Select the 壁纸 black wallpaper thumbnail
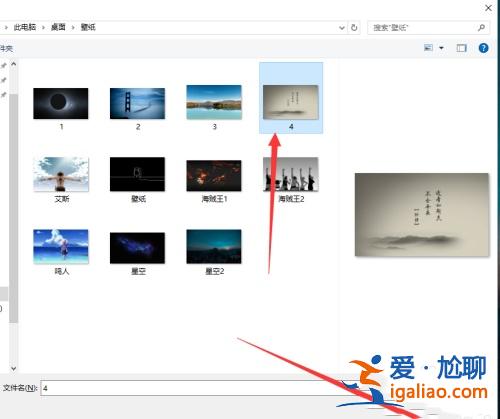The image size is (500, 419). tap(137, 174)
